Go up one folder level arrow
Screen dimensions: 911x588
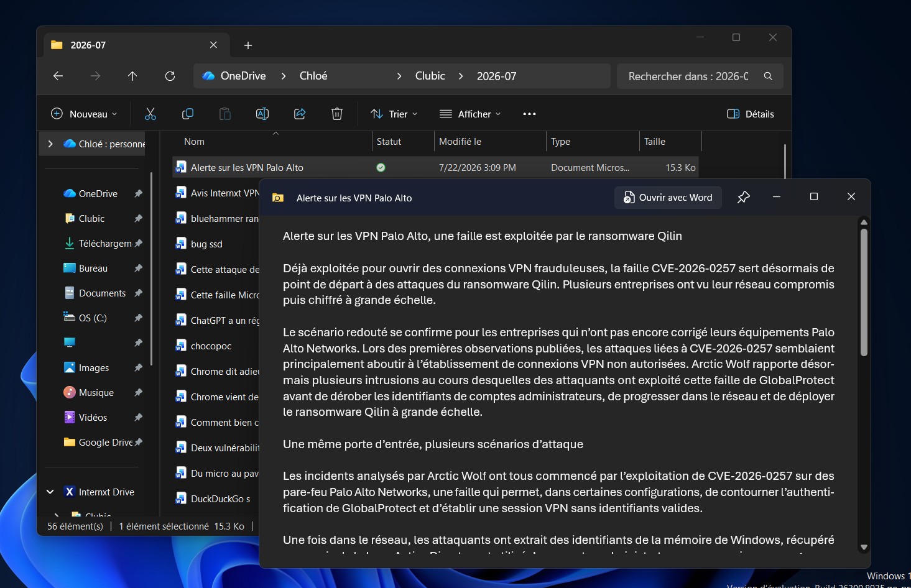(132, 76)
